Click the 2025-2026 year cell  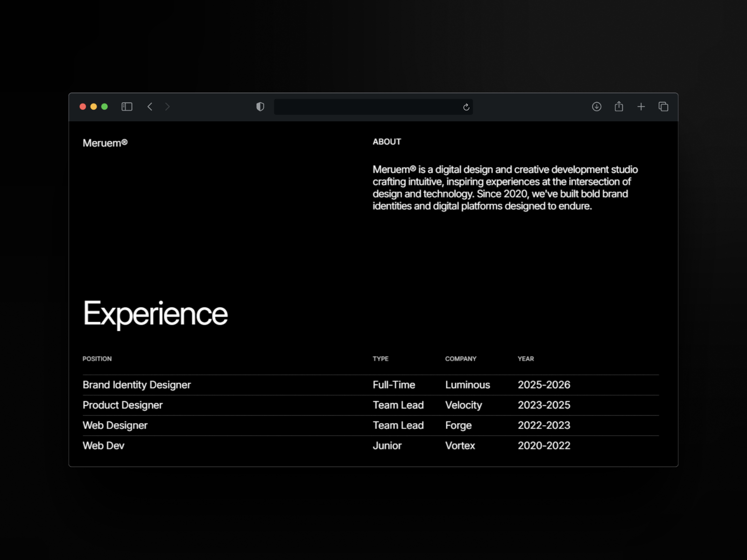544,385
